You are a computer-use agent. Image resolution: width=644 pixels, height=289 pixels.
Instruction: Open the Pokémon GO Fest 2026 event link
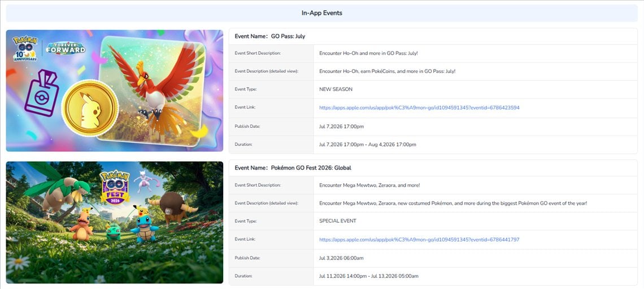(x=419, y=239)
